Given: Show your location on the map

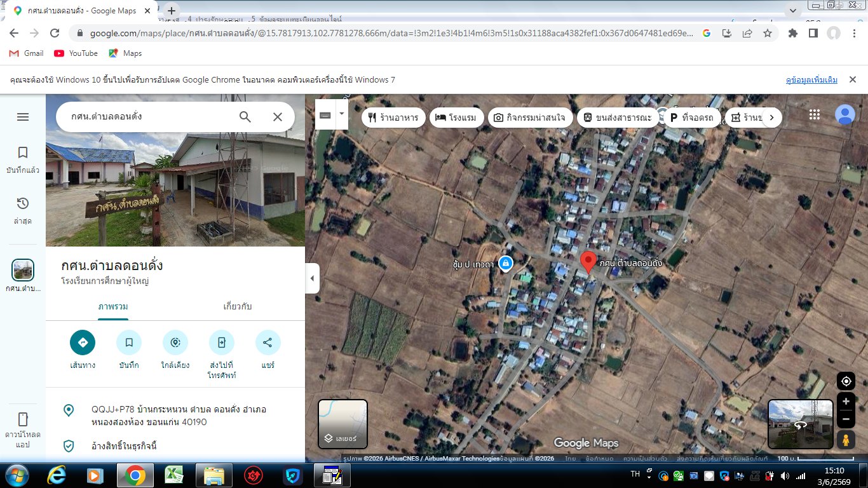Looking at the screenshot, I should click(x=846, y=381).
